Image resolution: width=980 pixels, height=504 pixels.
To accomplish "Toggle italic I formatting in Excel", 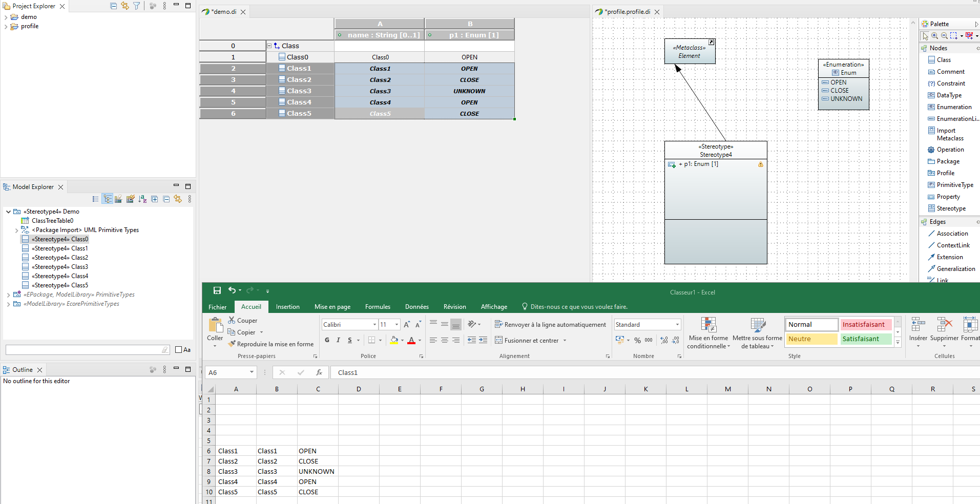I will click(338, 340).
